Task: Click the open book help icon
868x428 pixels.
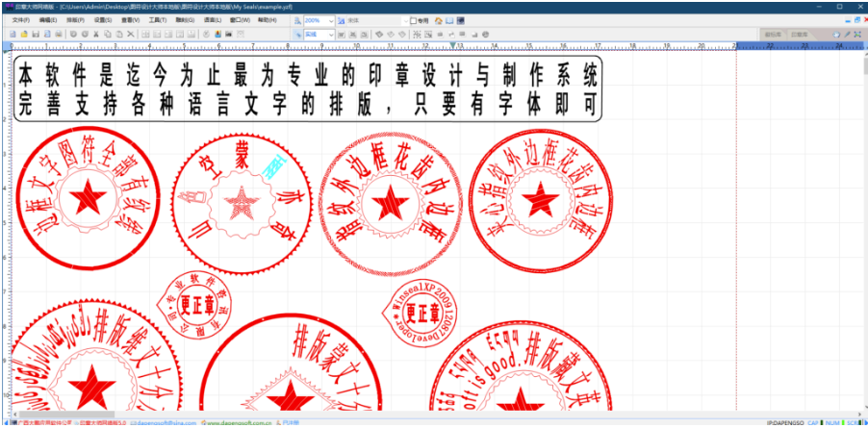Action: (449, 20)
